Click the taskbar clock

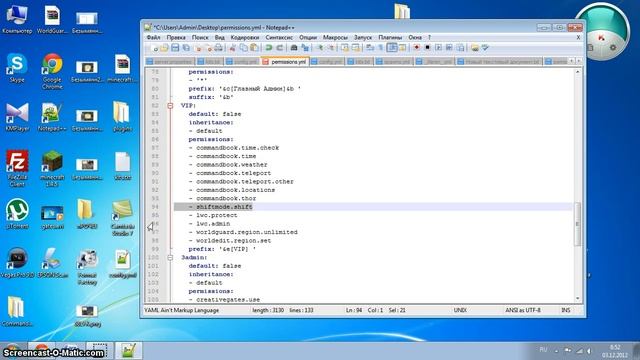(x=615, y=351)
